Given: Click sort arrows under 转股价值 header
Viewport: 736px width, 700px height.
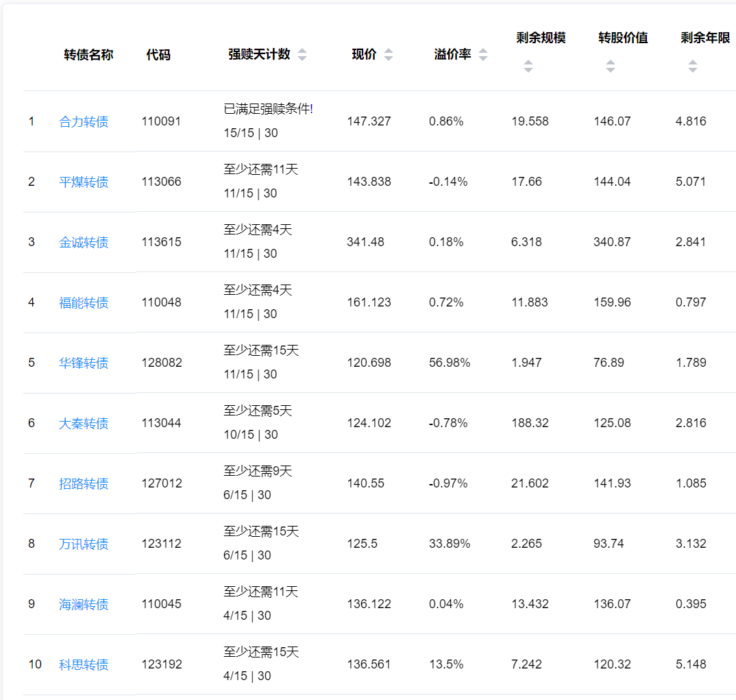Looking at the screenshot, I should [611, 67].
